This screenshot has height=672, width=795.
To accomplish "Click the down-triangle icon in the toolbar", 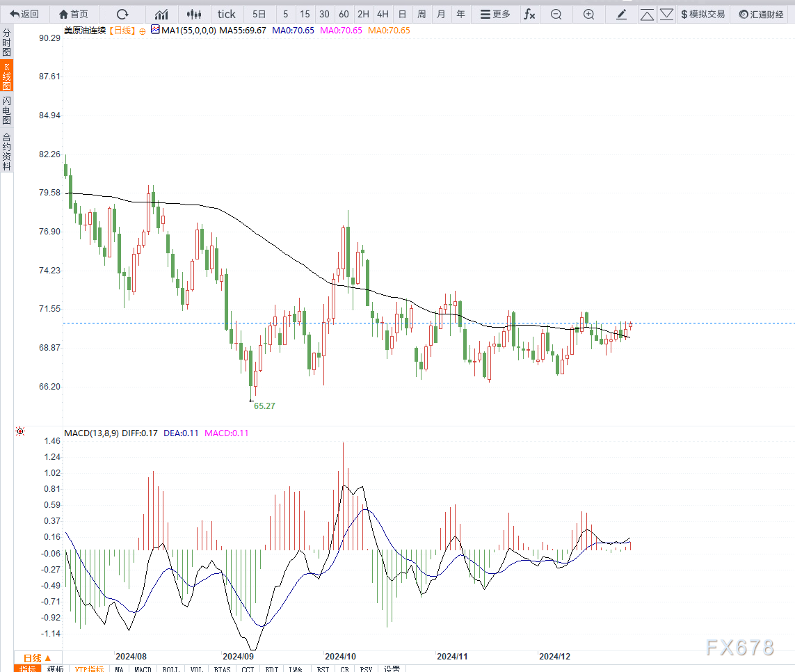I will tap(666, 14).
